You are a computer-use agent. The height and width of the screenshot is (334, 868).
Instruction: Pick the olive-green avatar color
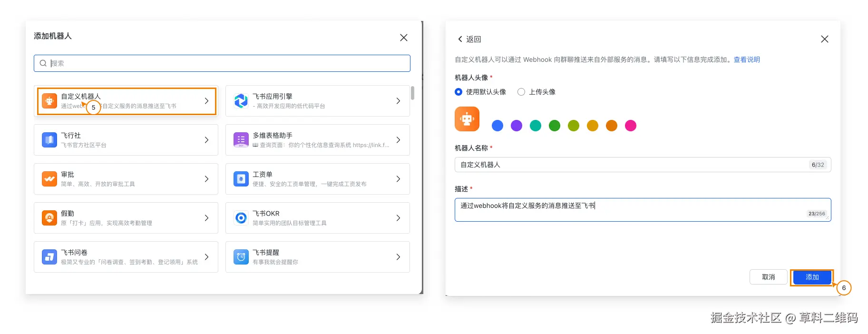(574, 126)
